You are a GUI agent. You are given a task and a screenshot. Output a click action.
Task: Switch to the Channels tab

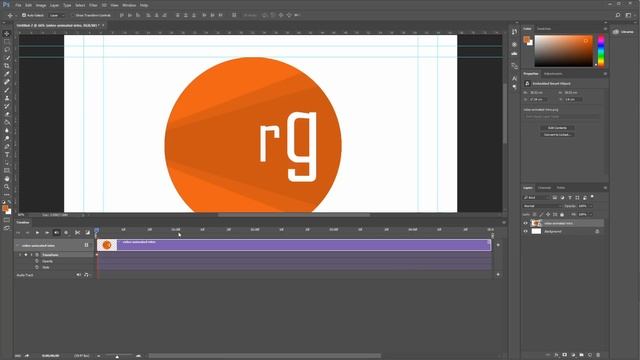544,188
